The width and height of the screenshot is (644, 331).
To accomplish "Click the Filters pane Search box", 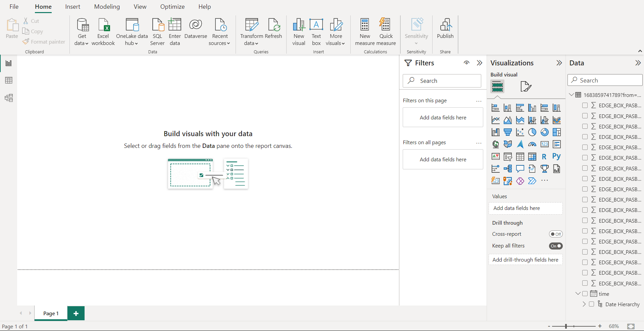I will (442, 81).
